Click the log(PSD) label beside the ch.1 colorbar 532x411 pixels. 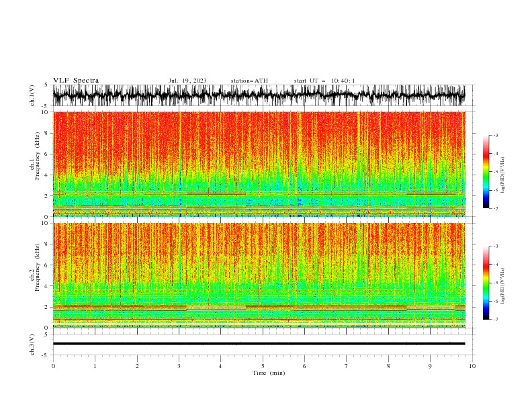point(502,175)
